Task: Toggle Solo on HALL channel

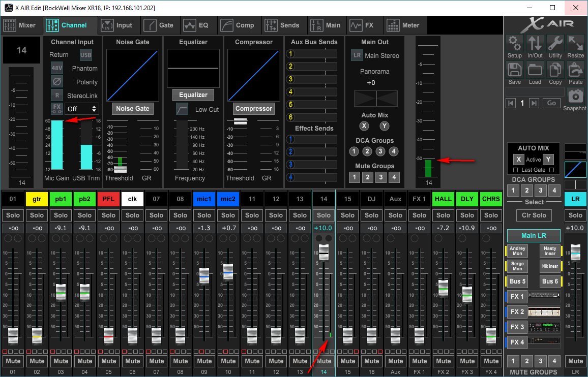Action: [x=443, y=215]
